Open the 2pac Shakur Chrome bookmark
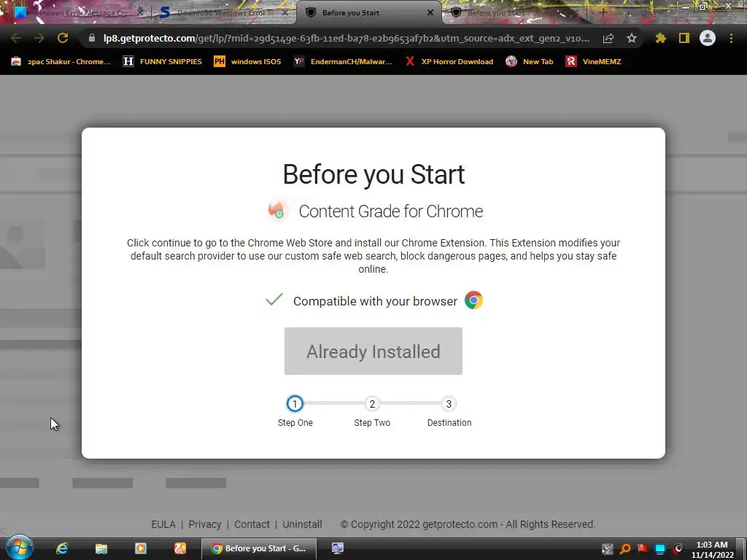Viewport: 747px width, 560px height. [x=61, y=61]
